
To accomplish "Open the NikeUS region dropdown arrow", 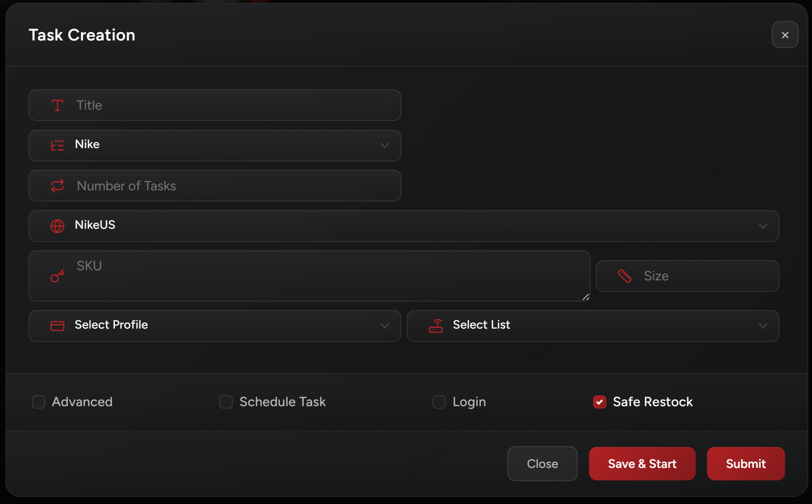I will tap(763, 226).
